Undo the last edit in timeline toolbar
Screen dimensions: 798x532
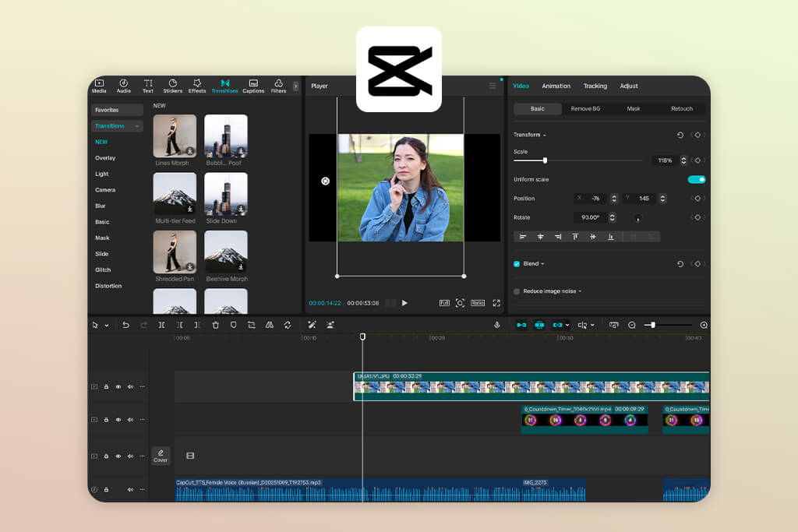[x=125, y=325]
